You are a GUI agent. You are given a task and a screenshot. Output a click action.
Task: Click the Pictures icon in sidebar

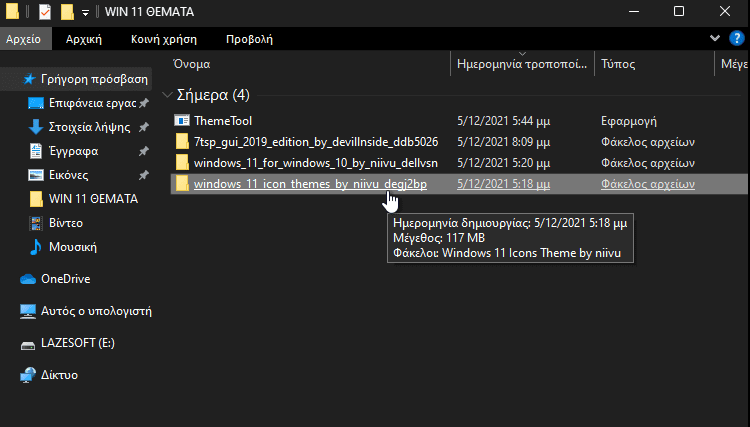[x=36, y=175]
